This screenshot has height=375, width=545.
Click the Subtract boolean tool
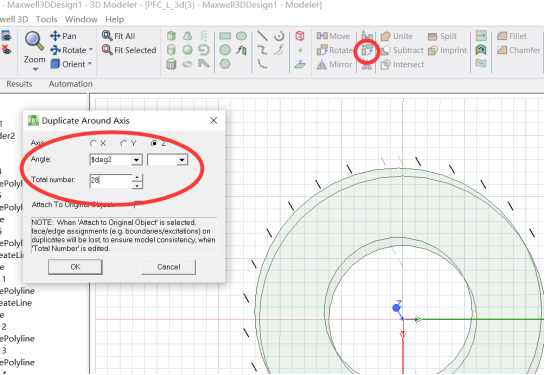pos(402,50)
